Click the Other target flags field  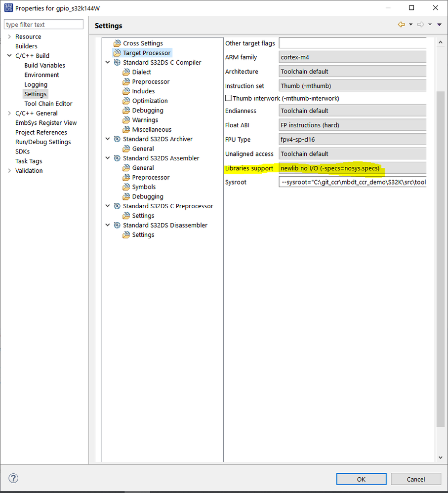352,43
